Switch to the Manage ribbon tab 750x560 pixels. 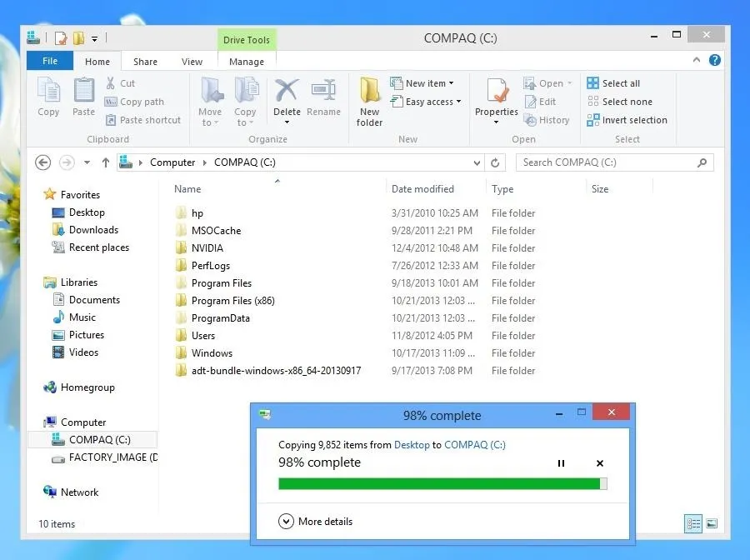[247, 61]
